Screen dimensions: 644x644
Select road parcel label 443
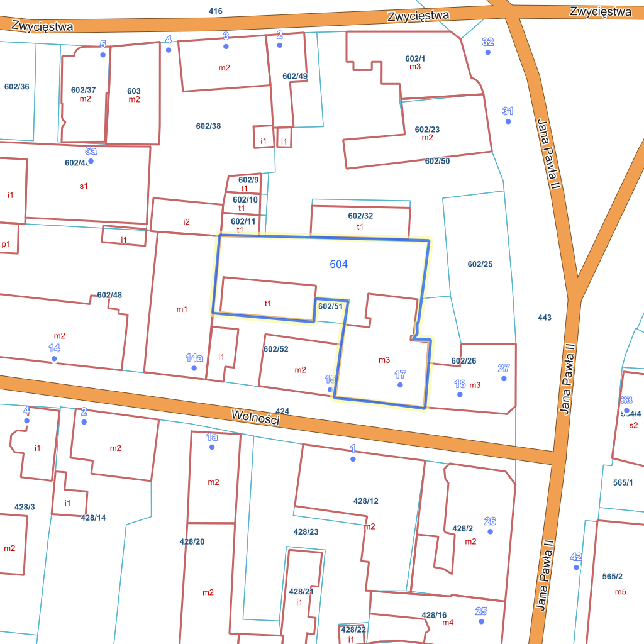point(545,318)
